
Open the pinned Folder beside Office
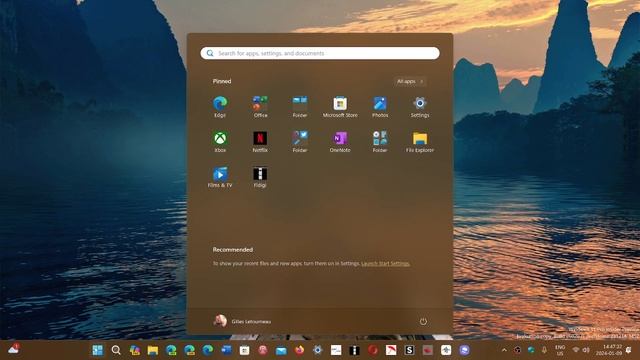300,107
